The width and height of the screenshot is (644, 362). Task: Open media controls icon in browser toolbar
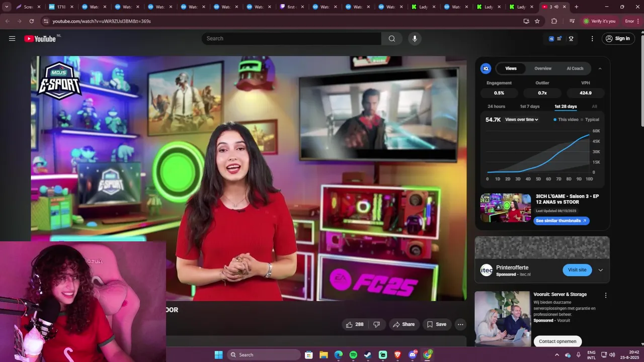coord(572,21)
